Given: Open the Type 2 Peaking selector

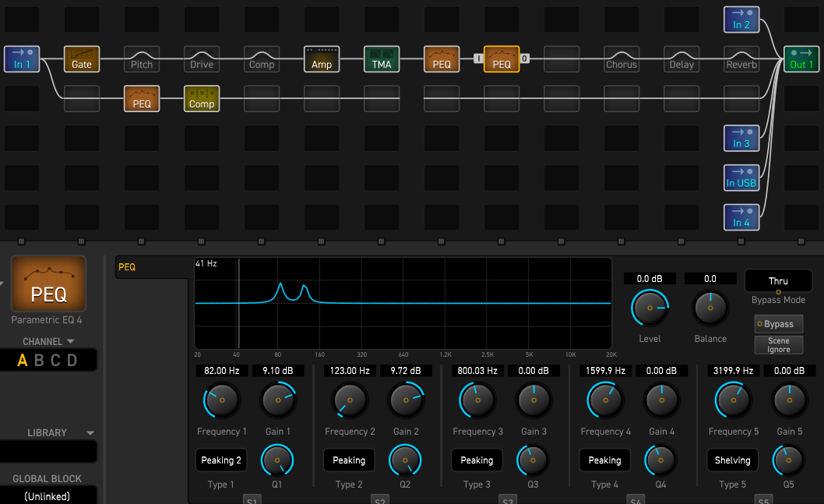Looking at the screenshot, I should tap(349, 460).
